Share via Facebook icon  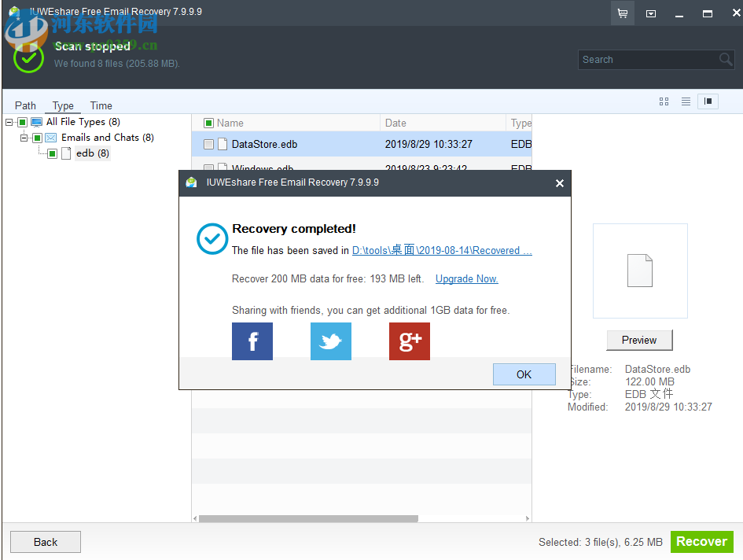tap(252, 341)
